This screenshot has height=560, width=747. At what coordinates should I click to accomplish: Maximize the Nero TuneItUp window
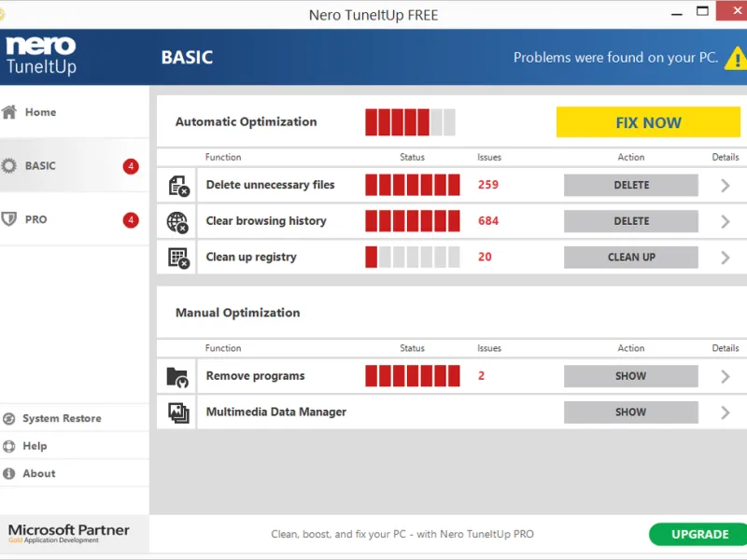click(702, 11)
